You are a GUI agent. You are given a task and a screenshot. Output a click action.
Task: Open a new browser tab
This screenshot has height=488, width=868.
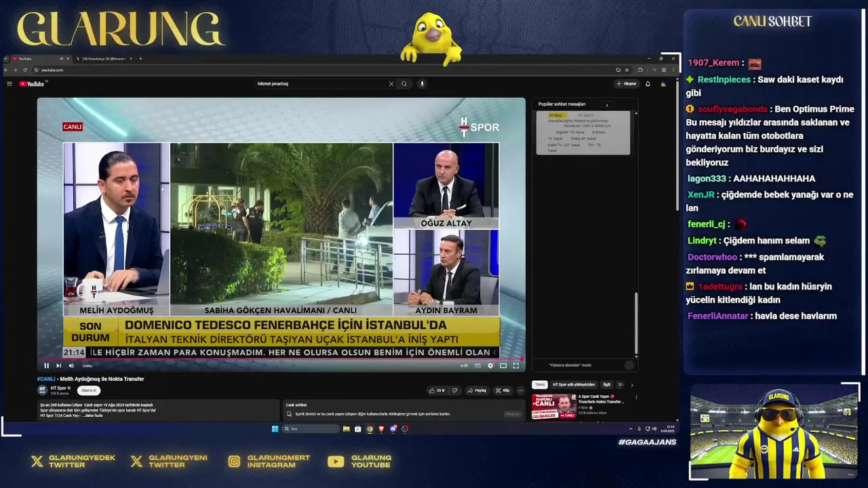click(140, 59)
